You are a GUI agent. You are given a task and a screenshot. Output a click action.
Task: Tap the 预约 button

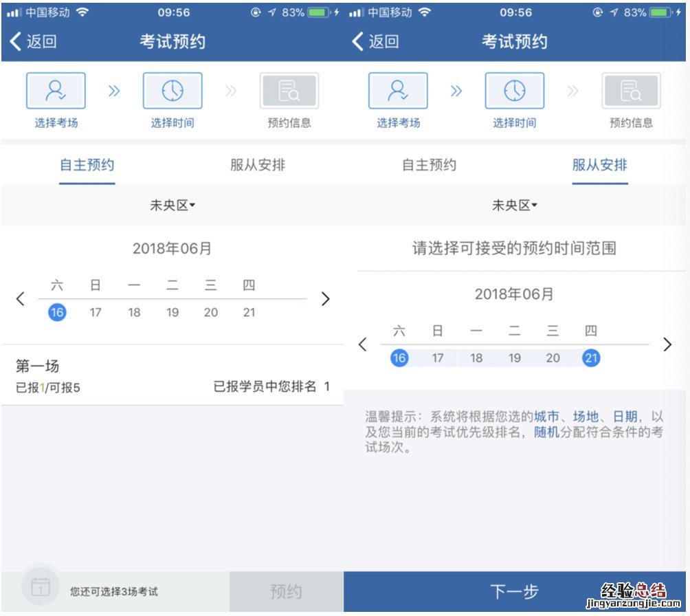coord(287,591)
